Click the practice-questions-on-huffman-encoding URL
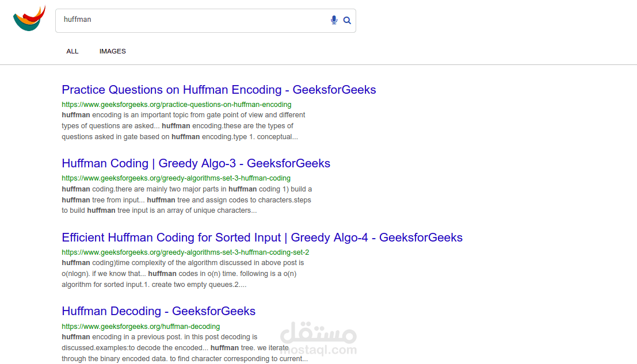The image size is (637, 364). point(176,104)
